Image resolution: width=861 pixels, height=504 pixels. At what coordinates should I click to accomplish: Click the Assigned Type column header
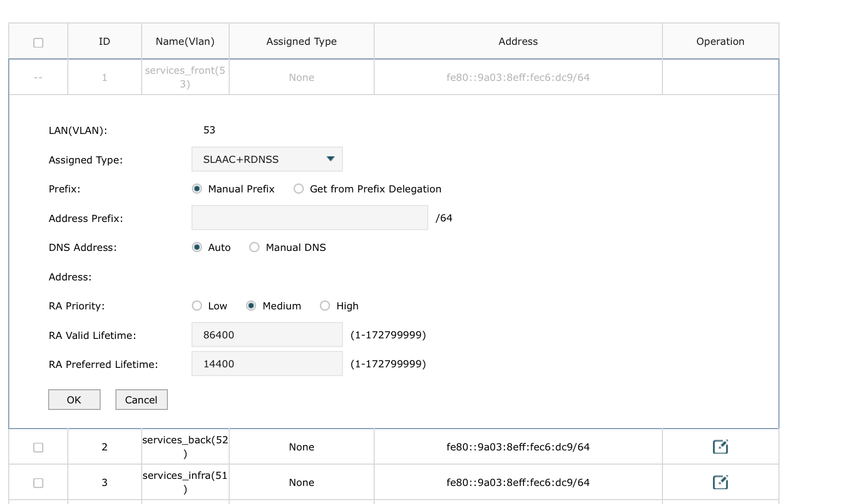tap(301, 42)
